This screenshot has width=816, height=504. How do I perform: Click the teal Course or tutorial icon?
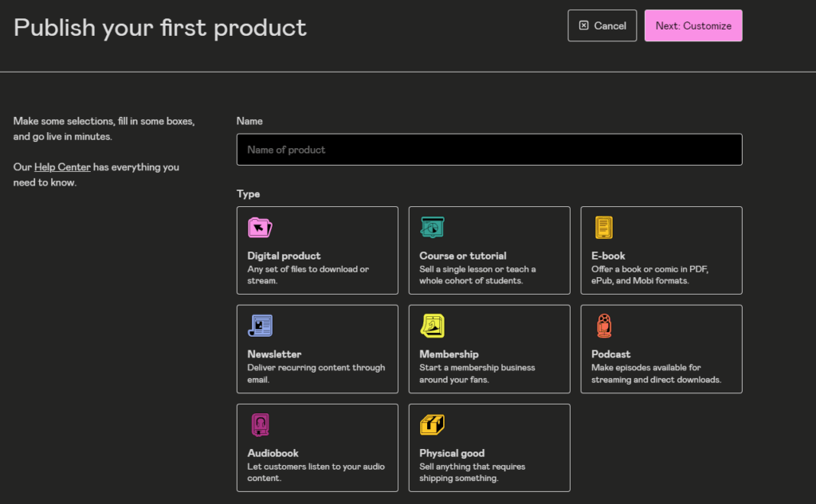(432, 228)
